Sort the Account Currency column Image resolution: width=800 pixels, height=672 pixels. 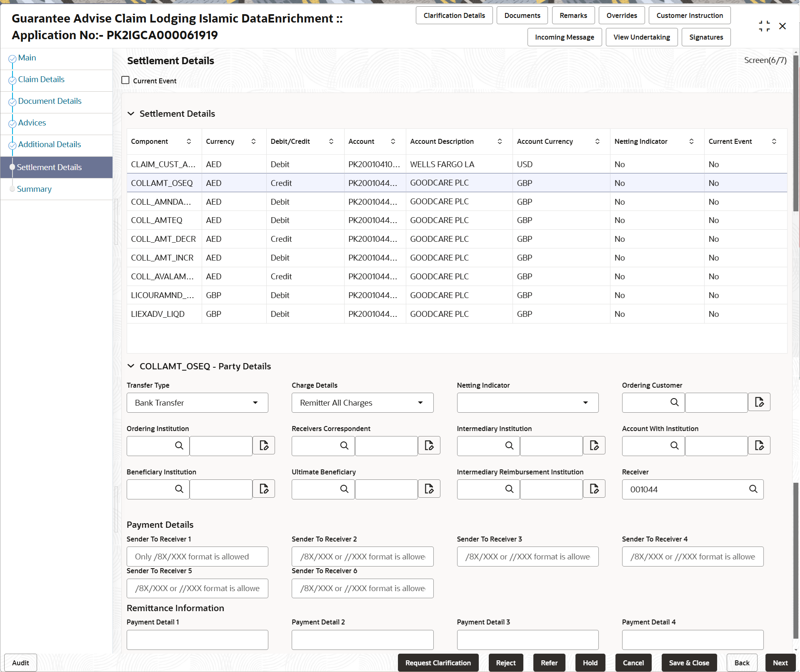[597, 141]
